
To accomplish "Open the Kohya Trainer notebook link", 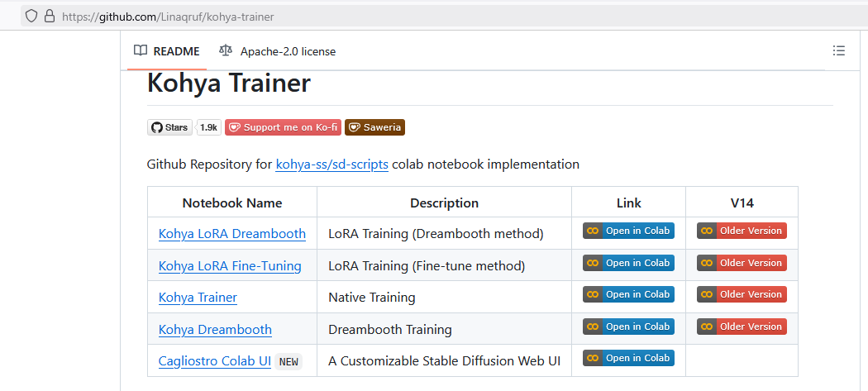I will pos(198,298).
